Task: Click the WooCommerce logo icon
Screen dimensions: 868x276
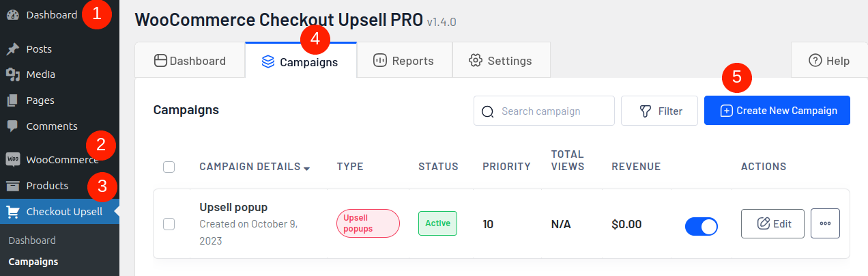Action: coord(12,159)
